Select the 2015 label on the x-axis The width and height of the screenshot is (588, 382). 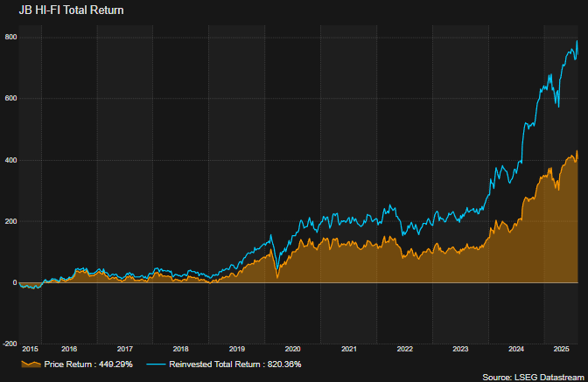[x=31, y=348]
